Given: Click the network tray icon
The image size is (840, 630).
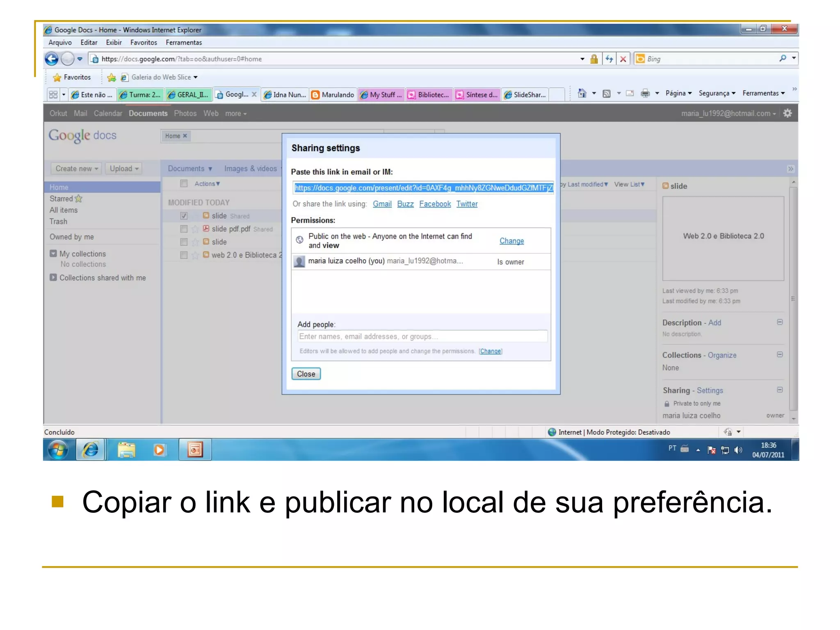Looking at the screenshot, I should click(x=725, y=450).
